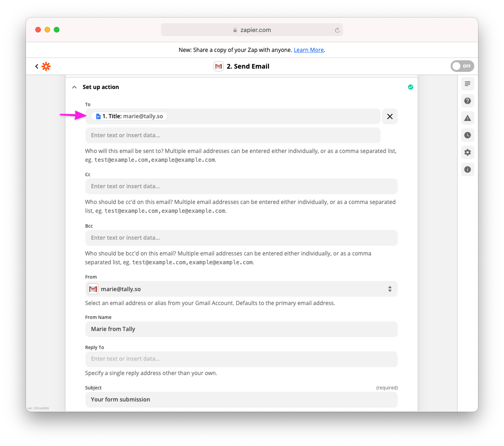The width and height of the screenshot is (504, 446).
Task: Open the help question mark icon
Action: tap(467, 101)
